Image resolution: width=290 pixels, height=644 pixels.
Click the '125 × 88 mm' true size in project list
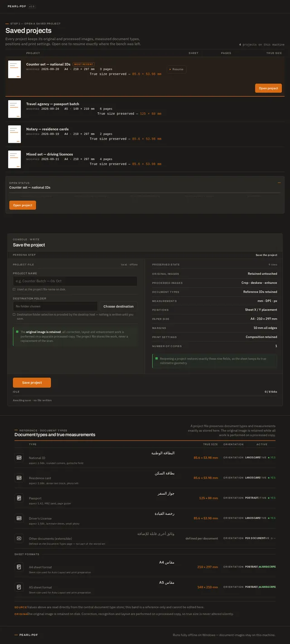coord(150,114)
